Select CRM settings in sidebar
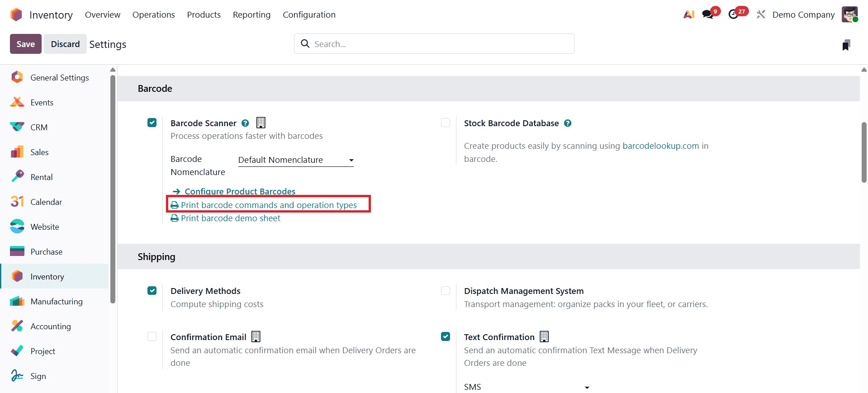The image size is (868, 393). (54, 127)
